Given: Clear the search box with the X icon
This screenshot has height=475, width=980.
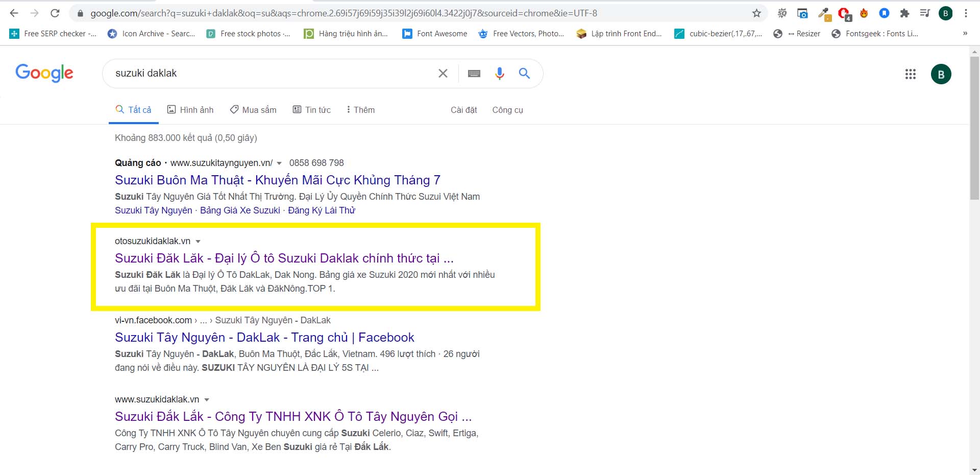Looking at the screenshot, I should tap(443, 74).
